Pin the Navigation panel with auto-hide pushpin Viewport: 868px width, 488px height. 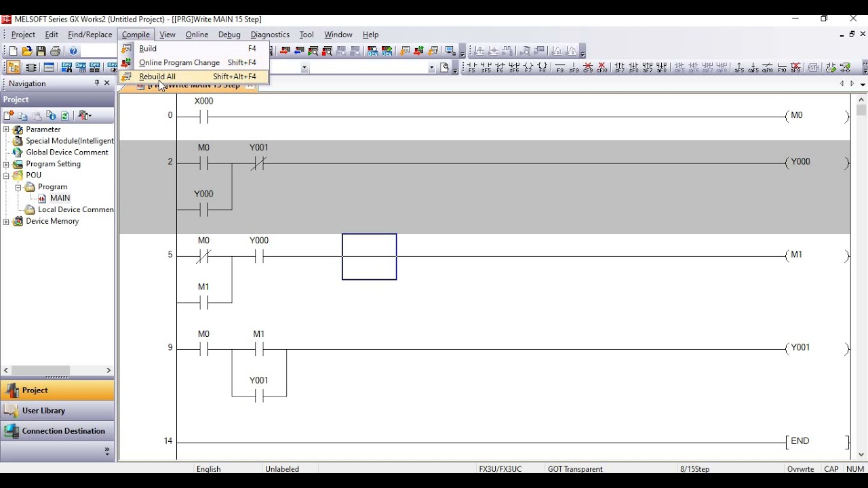pyautogui.click(x=97, y=83)
